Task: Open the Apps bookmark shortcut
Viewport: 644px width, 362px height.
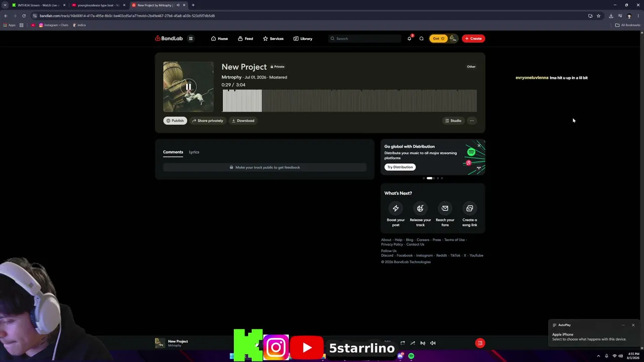Action: point(10,25)
